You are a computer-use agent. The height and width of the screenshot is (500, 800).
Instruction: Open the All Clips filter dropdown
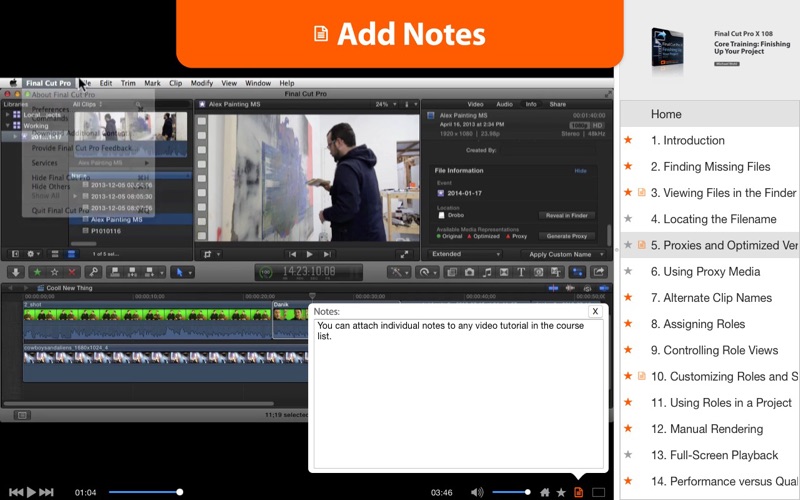(87, 104)
